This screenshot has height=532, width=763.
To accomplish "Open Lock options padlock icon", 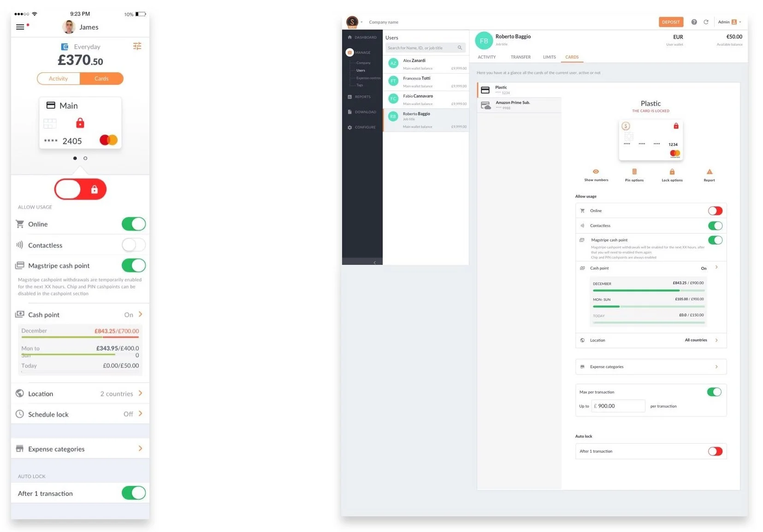I will (672, 171).
